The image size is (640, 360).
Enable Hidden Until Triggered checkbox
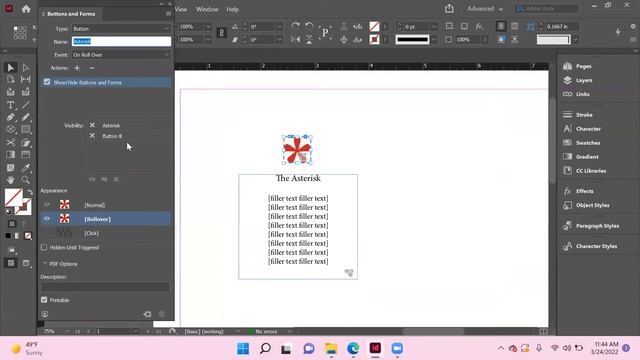(44, 247)
